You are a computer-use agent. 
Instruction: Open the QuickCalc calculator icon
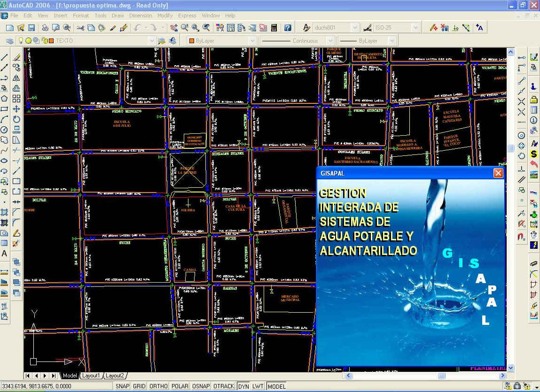point(274,28)
